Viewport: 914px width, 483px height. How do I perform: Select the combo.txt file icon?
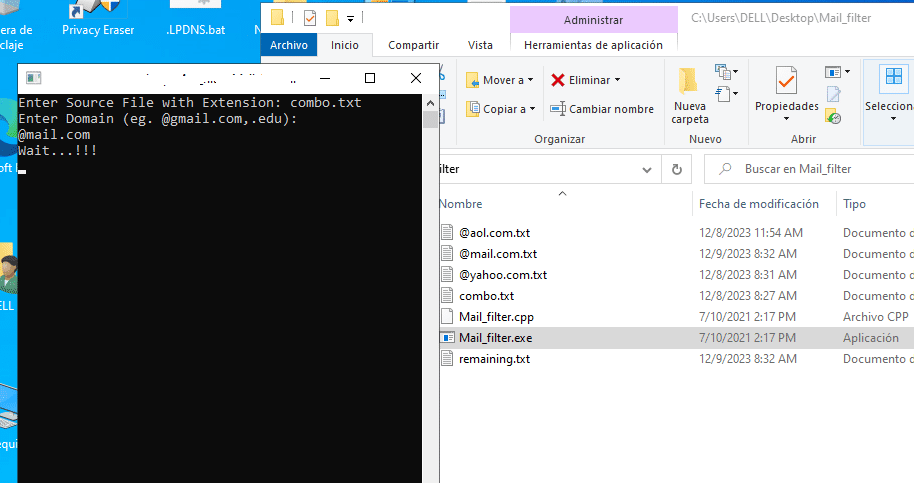pos(447,295)
